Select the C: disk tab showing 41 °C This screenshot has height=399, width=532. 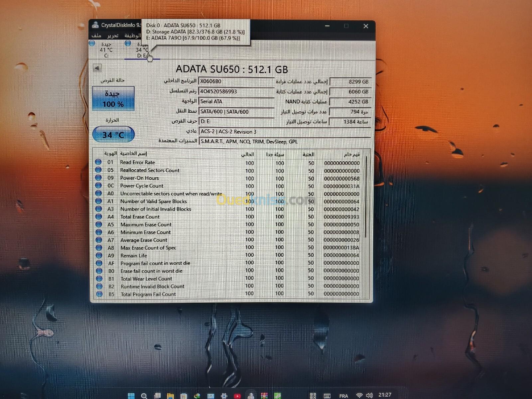click(x=106, y=50)
